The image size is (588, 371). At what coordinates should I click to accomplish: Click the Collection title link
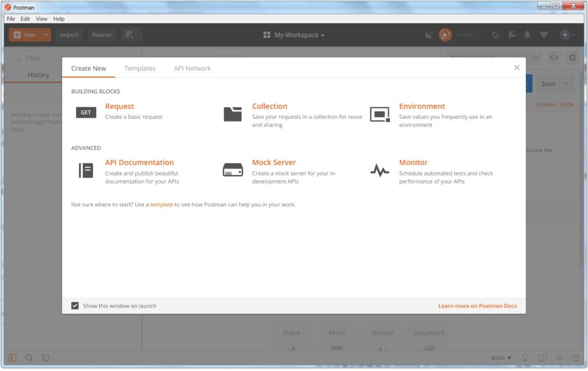pos(269,106)
